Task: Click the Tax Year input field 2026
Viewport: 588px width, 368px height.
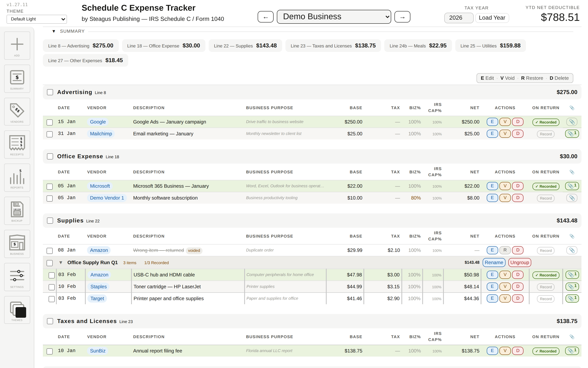Action: [459, 18]
